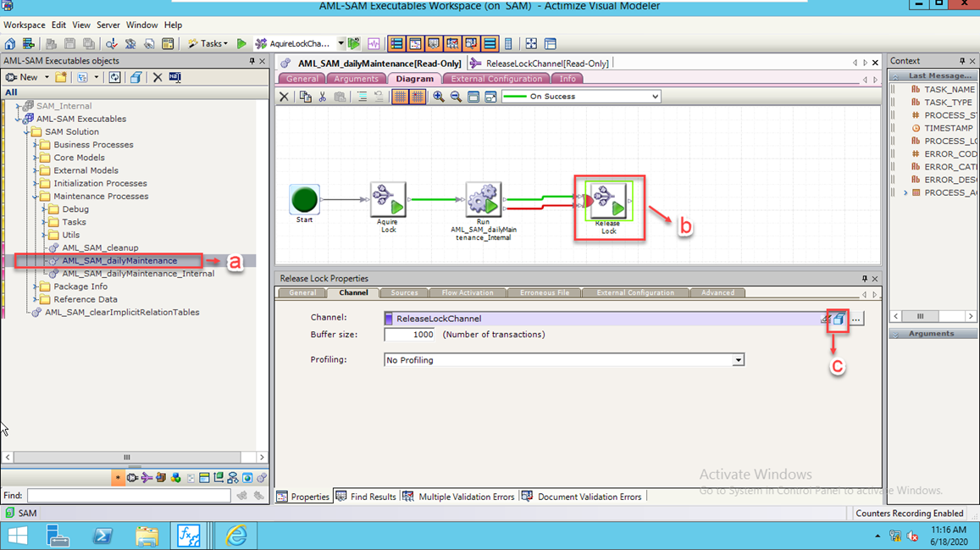Click Windows Start button on taskbar

18,536
